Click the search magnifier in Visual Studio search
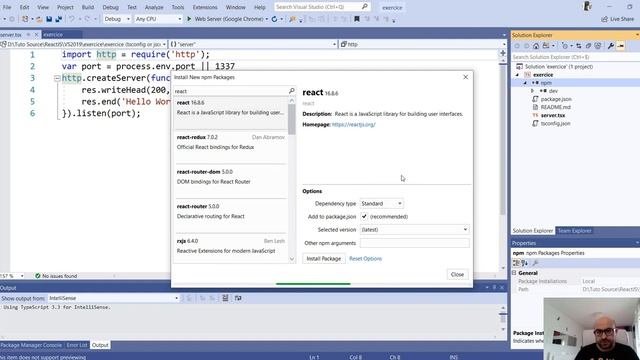The width and height of the screenshot is (640, 360). click(364, 7)
